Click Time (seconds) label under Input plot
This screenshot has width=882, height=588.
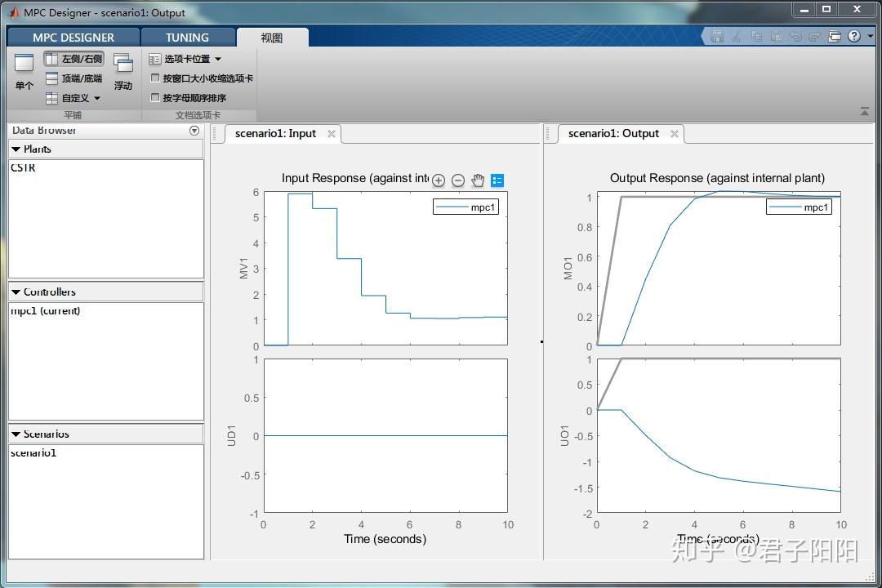point(385,539)
